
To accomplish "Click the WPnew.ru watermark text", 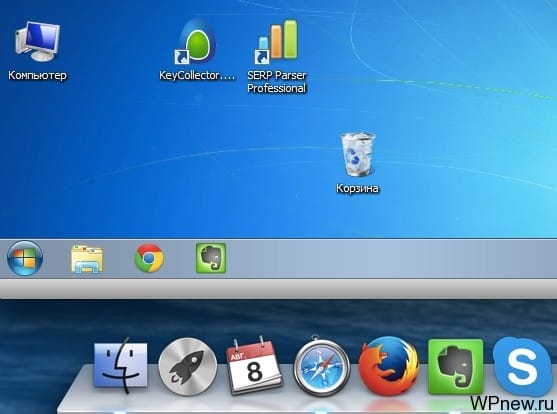I will tap(512, 403).
